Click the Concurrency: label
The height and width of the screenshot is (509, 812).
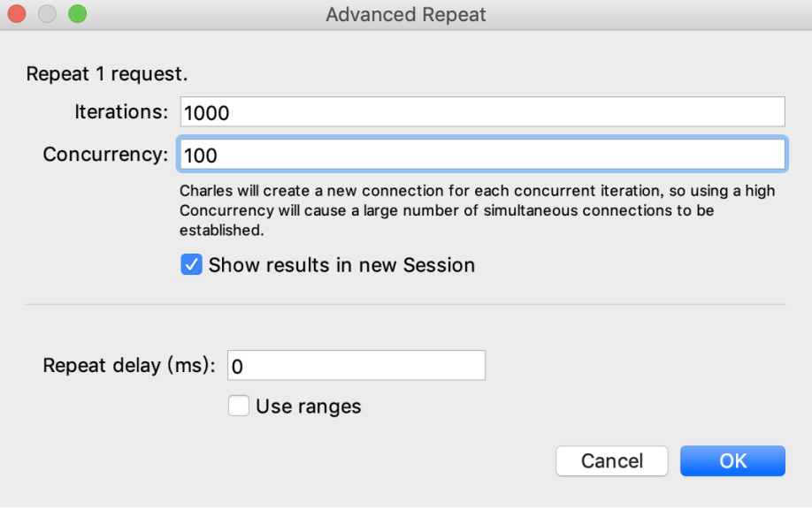105,154
